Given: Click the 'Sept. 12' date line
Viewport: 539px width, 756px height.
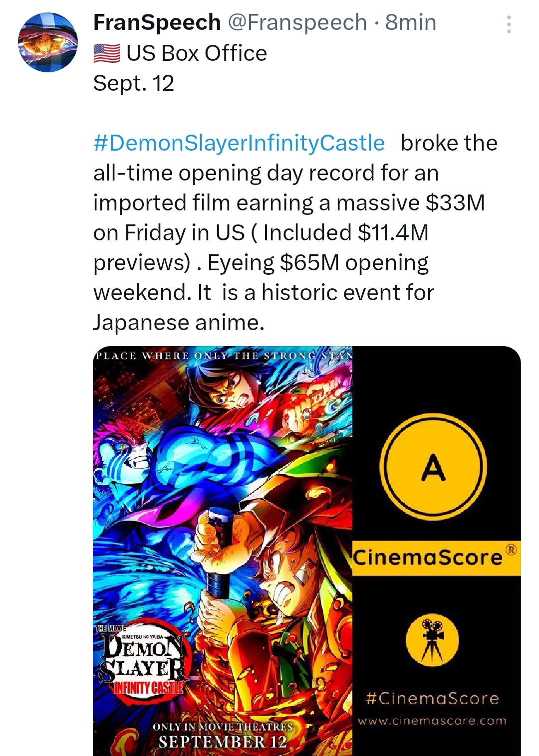Looking at the screenshot, I should point(134,83).
